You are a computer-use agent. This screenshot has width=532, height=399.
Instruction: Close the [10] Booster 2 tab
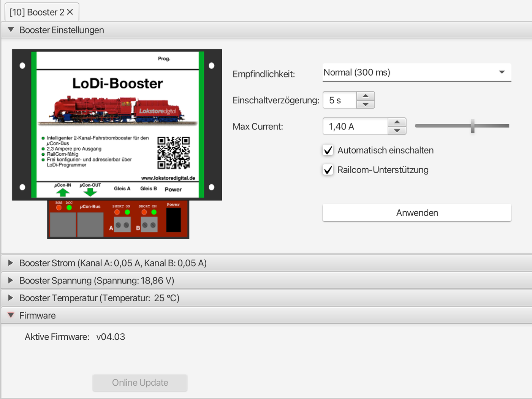click(x=70, y=12)
